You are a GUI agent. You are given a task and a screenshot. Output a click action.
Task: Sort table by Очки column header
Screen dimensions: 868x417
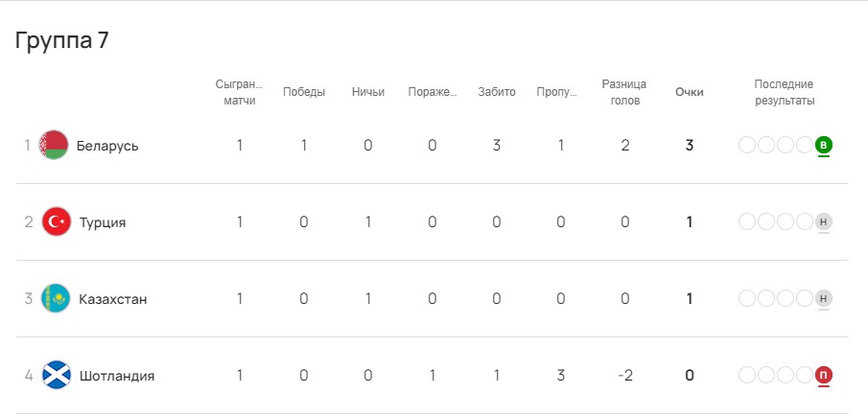point(689,92)
